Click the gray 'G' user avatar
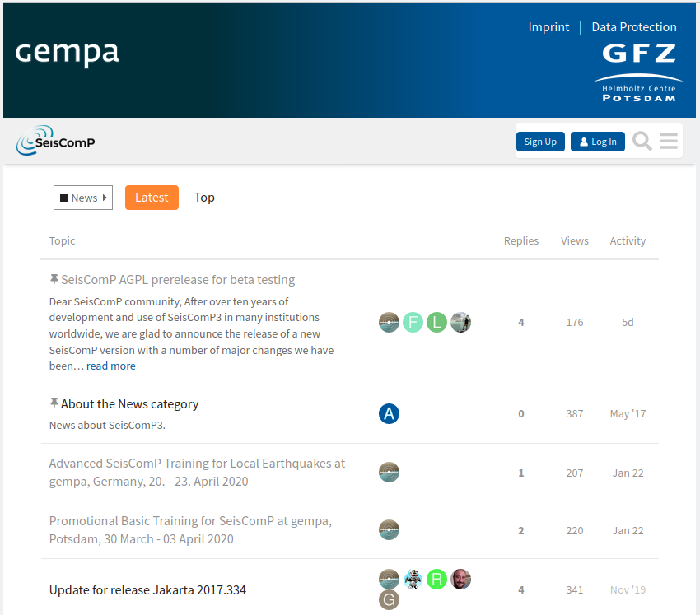700x615 pixels. [x=389, y=600]
